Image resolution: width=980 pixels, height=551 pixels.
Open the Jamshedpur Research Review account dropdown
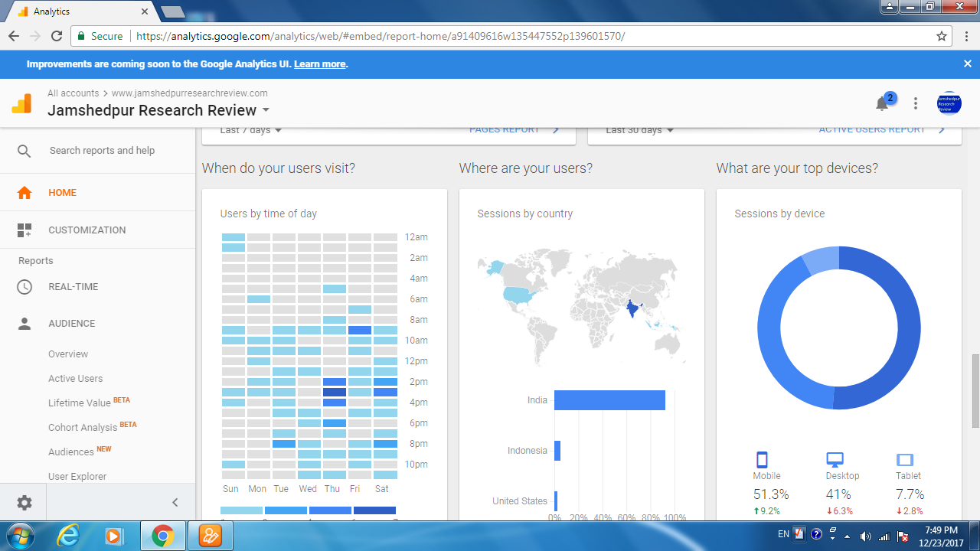158,110
